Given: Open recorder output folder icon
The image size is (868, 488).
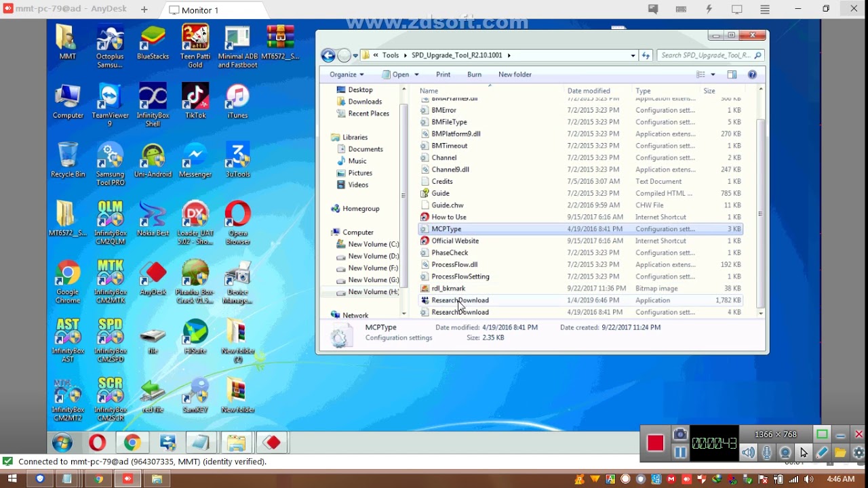Looking at the screenshot, I should tap(840, 453).
